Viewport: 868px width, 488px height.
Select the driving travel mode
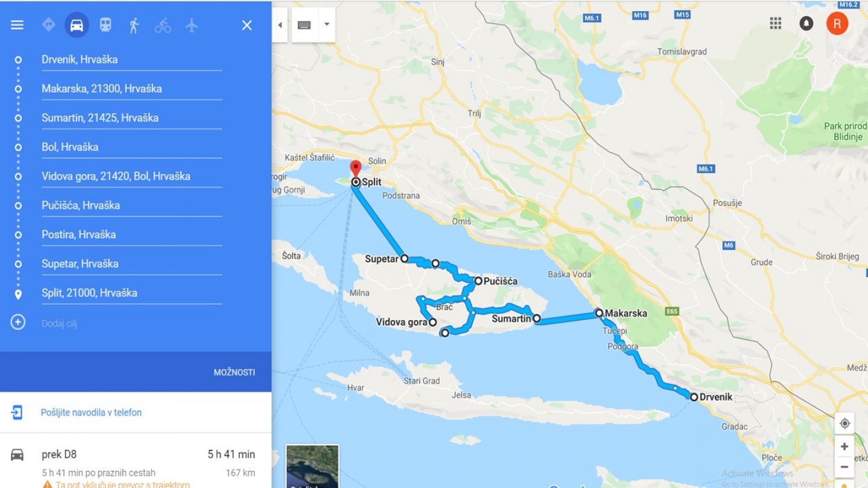(x=77, y=25)
